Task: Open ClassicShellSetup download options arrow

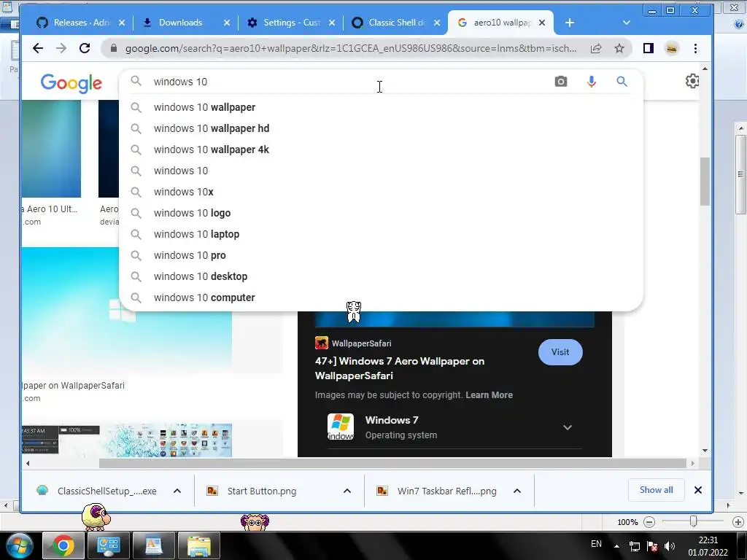Action: pyautogui.click(x=177, y=491)
